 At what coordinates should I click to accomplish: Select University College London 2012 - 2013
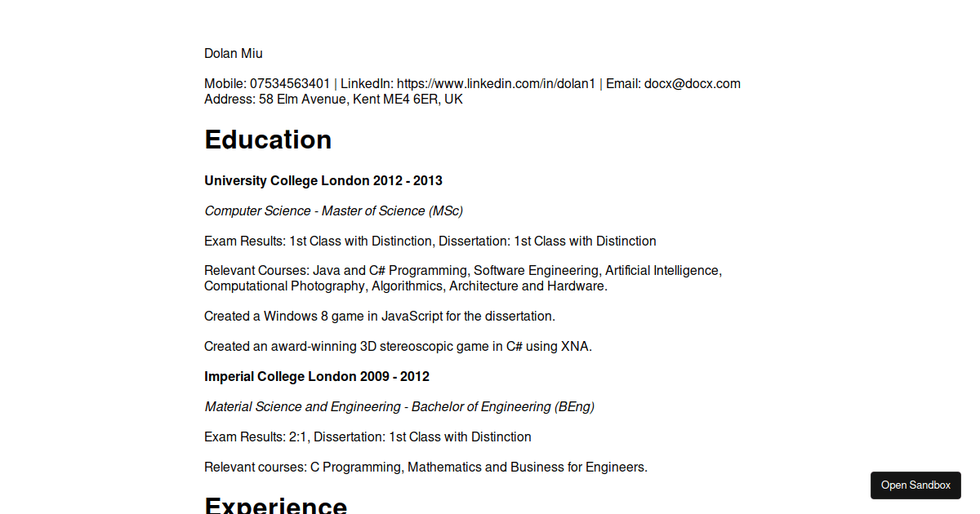click(323, 180)
